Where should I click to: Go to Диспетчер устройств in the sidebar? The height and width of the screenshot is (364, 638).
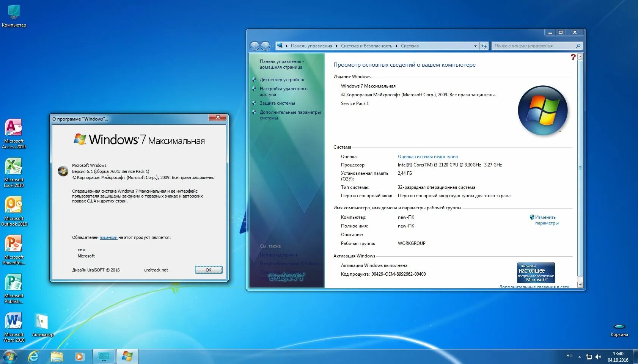(x=282, y=80)
